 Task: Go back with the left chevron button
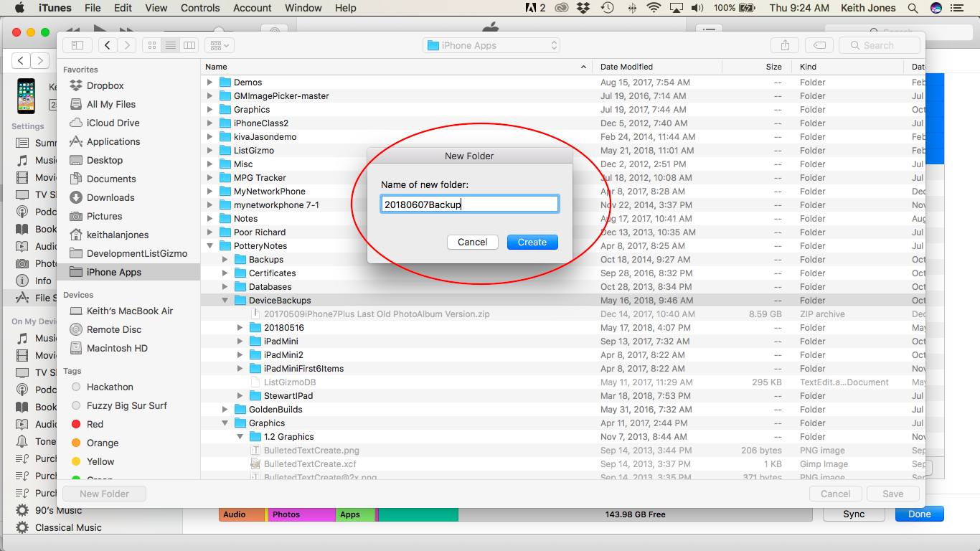[108, 45]
